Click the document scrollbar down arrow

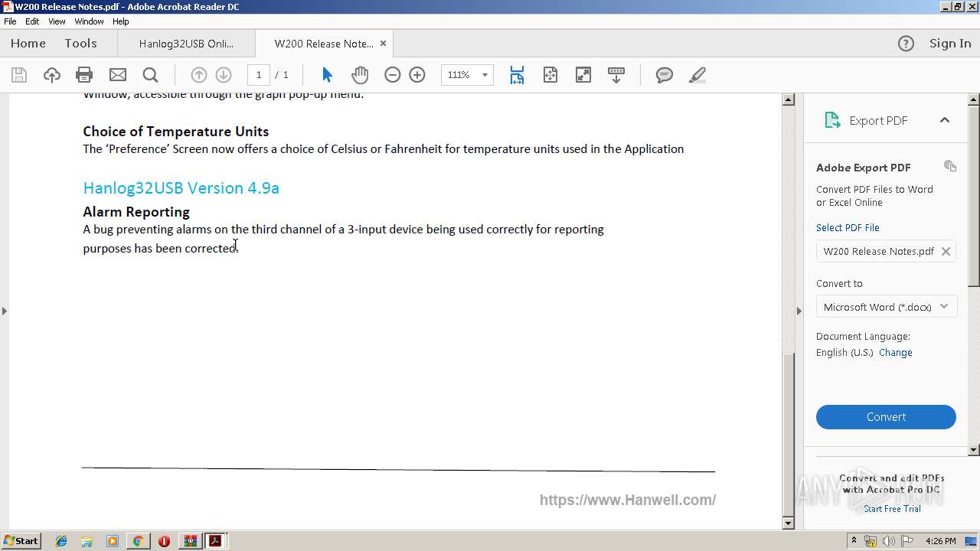[788, 523]
